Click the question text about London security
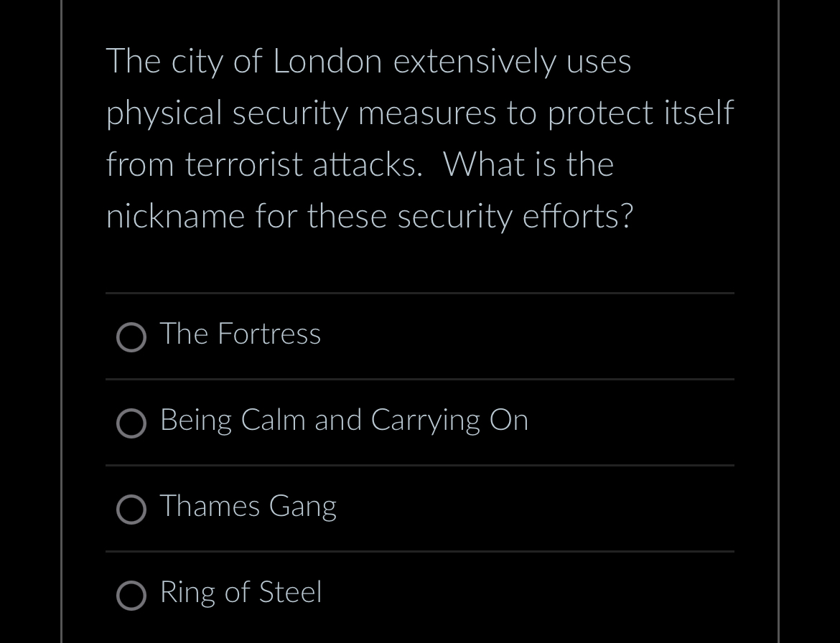840x643 pixels. (420, 138)
